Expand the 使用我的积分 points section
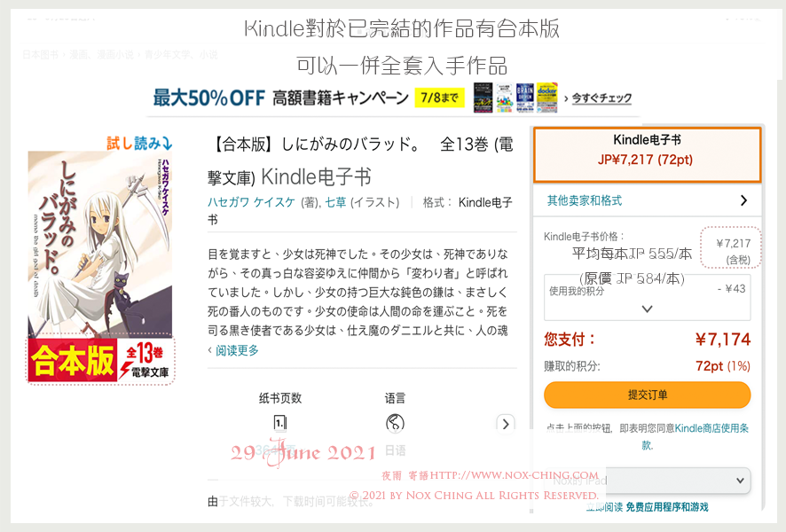Image resolution: width=786 pixels, height=532 pixels. pyautogui.click(x=647, y=297)
